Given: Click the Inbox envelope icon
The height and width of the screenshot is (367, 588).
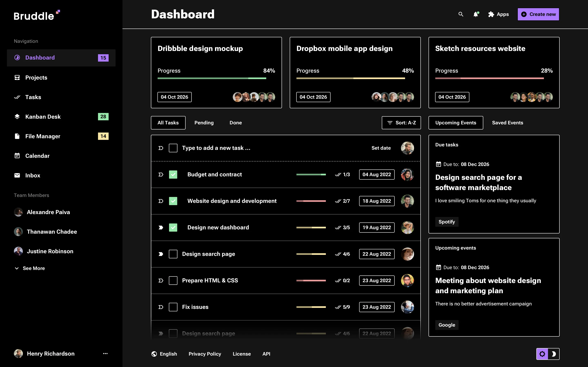Looking at the screenshot, I should pyautogui.click(x=17, y=175).
